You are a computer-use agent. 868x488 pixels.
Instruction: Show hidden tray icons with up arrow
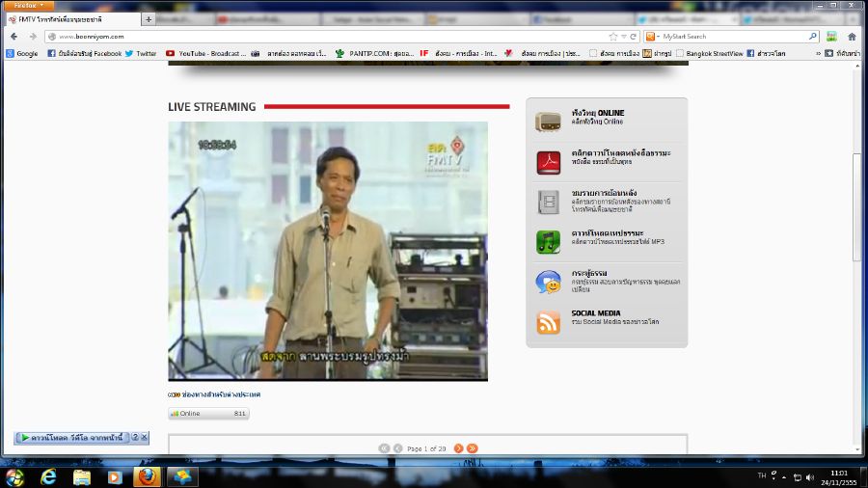[784, 477]
